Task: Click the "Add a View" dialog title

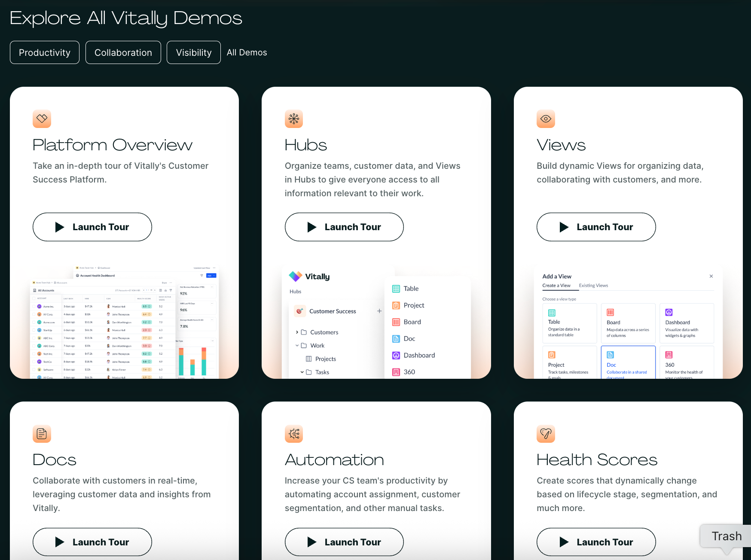Action: pos(557,276)
